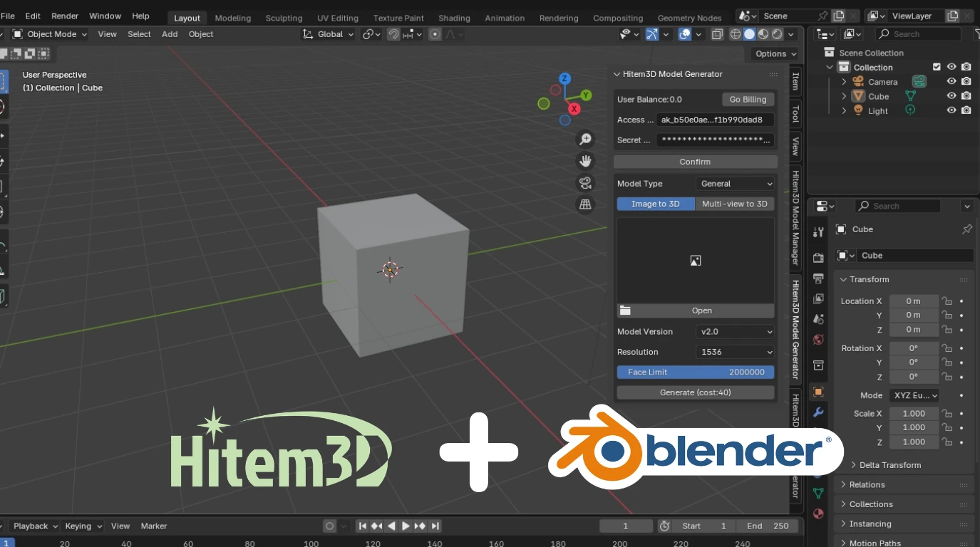Image resolution: width=980 pixels, height=547 pixels.
Task: Switch to orthographic grid view icon
Action: [585, 205]
